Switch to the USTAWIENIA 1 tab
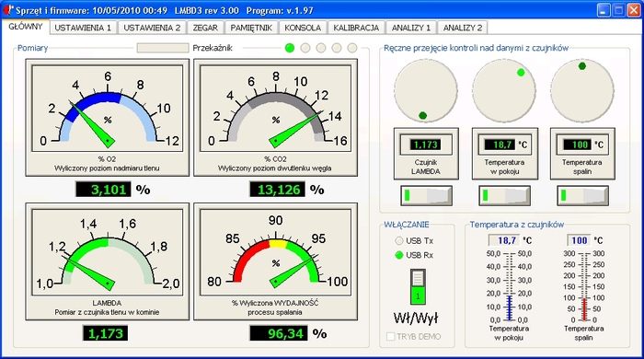The width and height of the screenshot is (644, 359). coord(83,28)
